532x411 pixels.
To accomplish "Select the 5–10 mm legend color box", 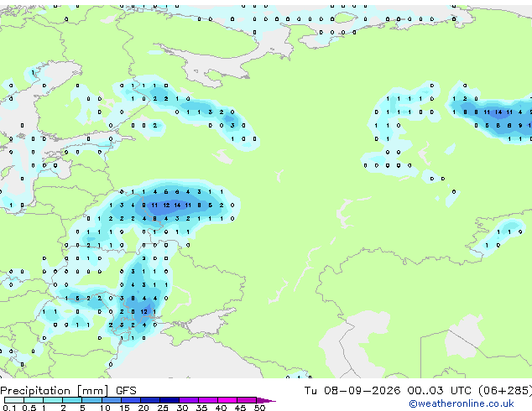I will click(x=91, y=400).
